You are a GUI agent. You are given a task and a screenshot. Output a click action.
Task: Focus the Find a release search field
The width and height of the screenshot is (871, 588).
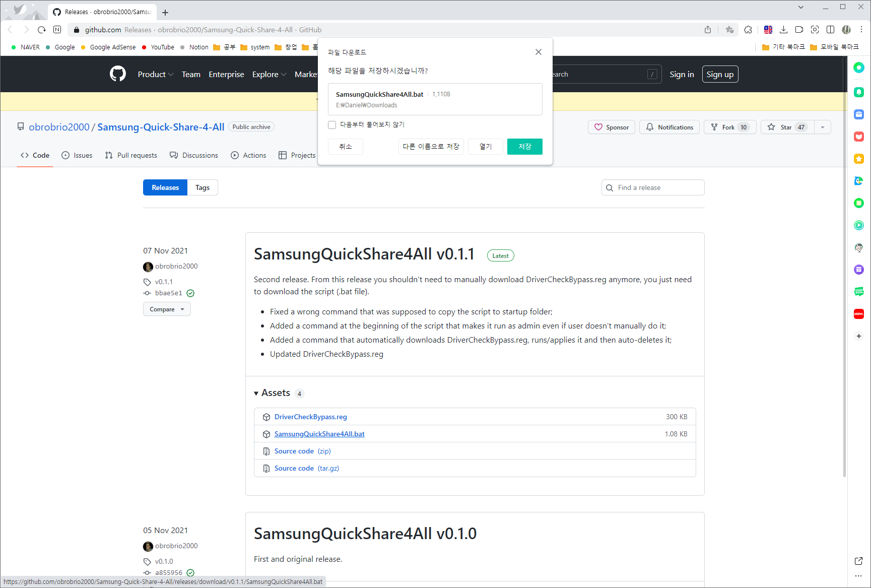coord(653,187)
